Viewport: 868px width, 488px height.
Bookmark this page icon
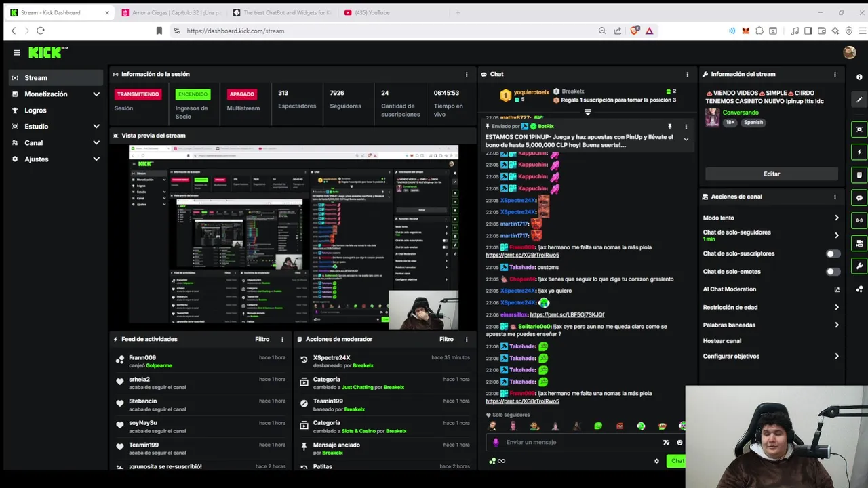click(x=159, y=30)
